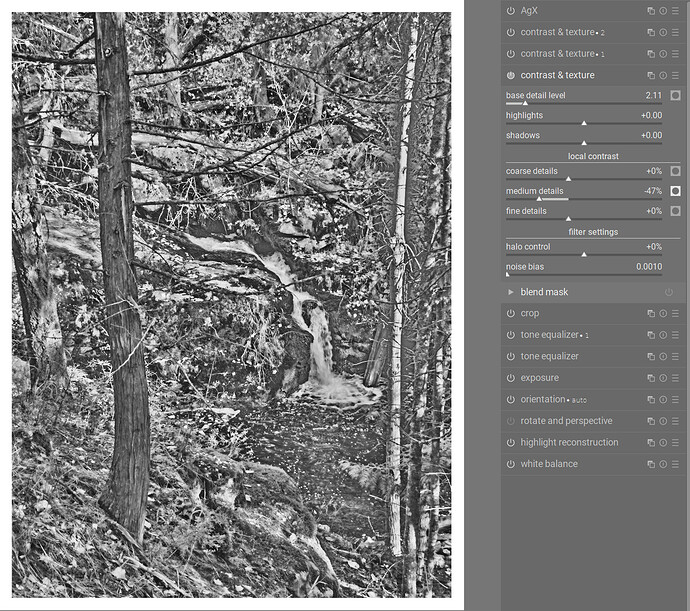Open presets menu of the AgX module
690x611 pixels.
pos(675,11)
